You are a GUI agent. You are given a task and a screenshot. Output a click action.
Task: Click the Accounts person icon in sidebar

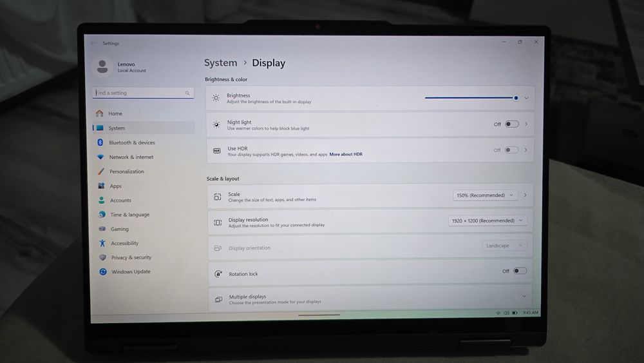tap(102, 201)
